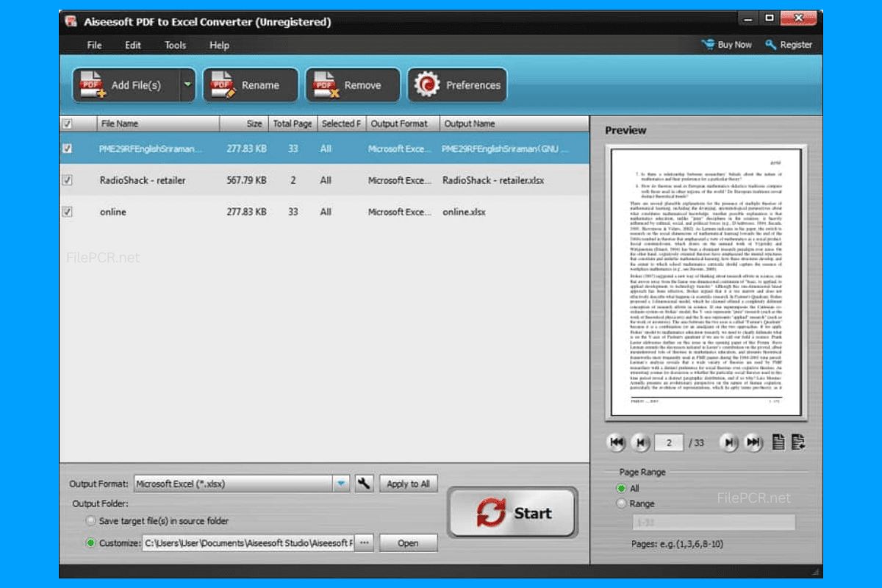Uncheck the online file checkbox
The width and height of the screenshot is (882, 588).
coord(68,212)
